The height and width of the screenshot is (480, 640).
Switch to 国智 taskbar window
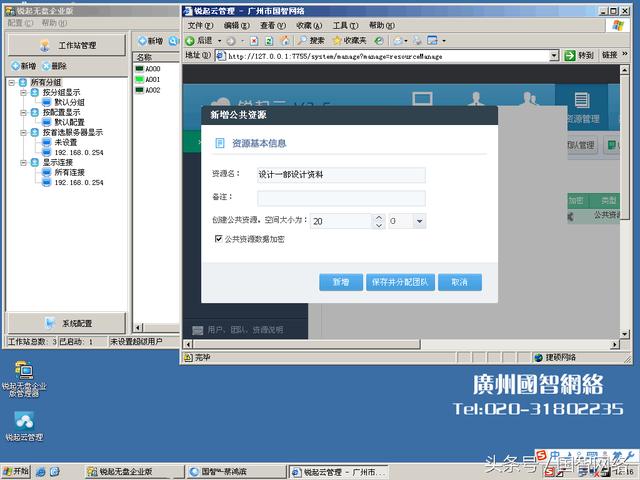(x=236, y=472)
